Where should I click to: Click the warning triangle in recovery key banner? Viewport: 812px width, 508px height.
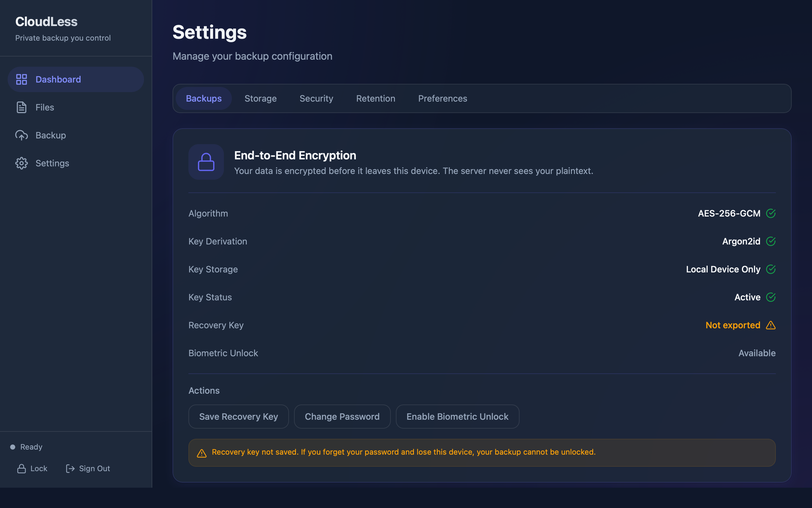coord(202,453)
